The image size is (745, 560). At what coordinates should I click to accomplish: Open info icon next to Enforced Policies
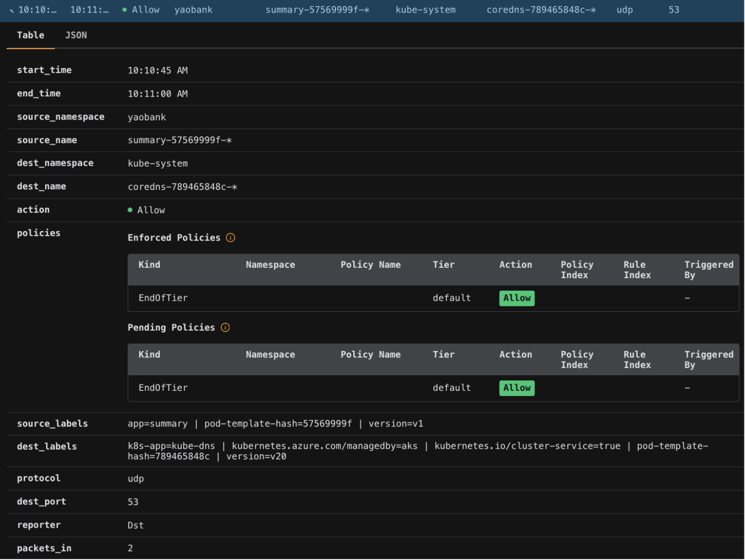click(x=230, y=237)
